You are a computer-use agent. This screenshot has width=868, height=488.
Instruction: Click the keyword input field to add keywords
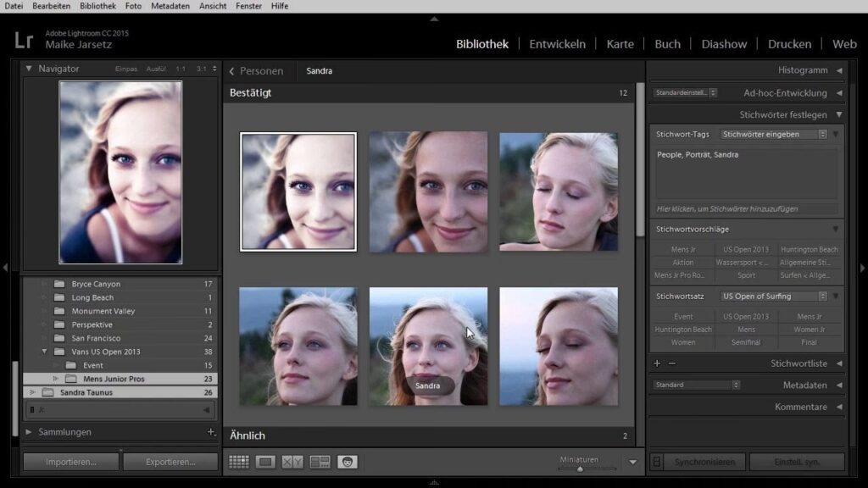[746, 208]
